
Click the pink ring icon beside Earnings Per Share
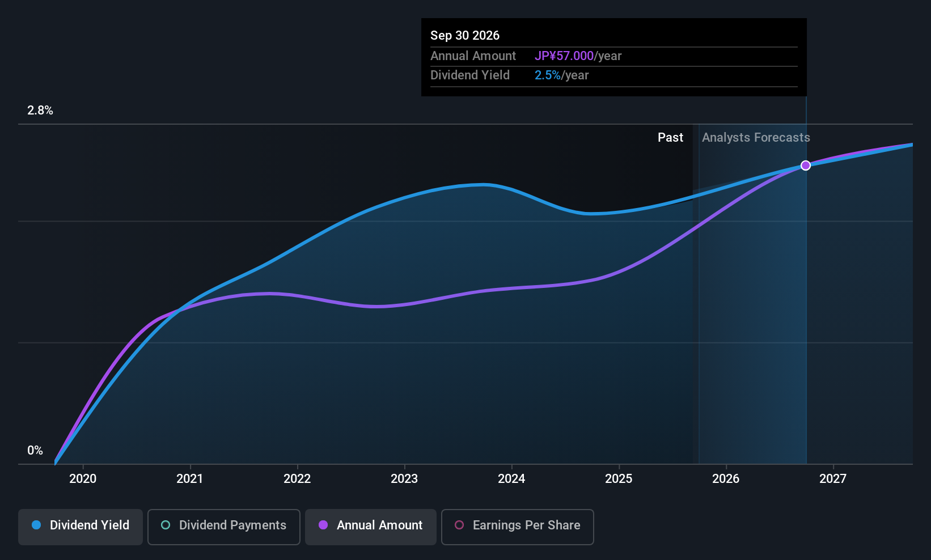point(459,525)
